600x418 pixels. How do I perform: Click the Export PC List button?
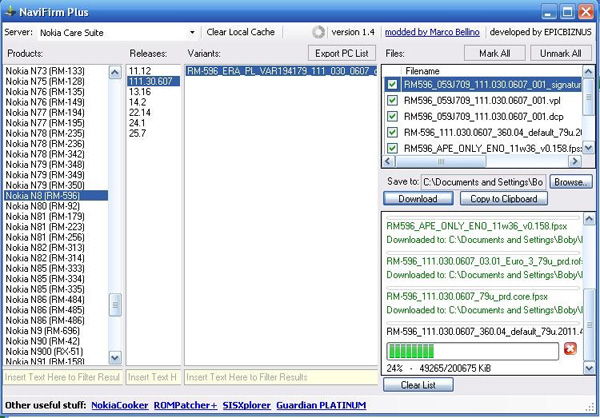click(342, 52)
